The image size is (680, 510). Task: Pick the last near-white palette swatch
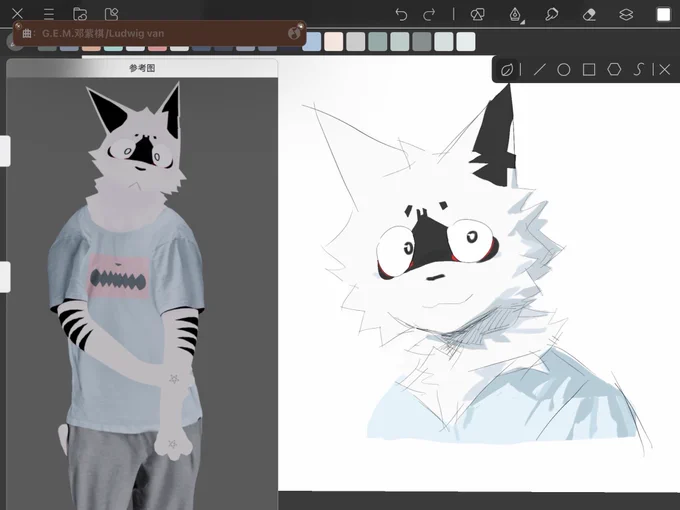466,42
